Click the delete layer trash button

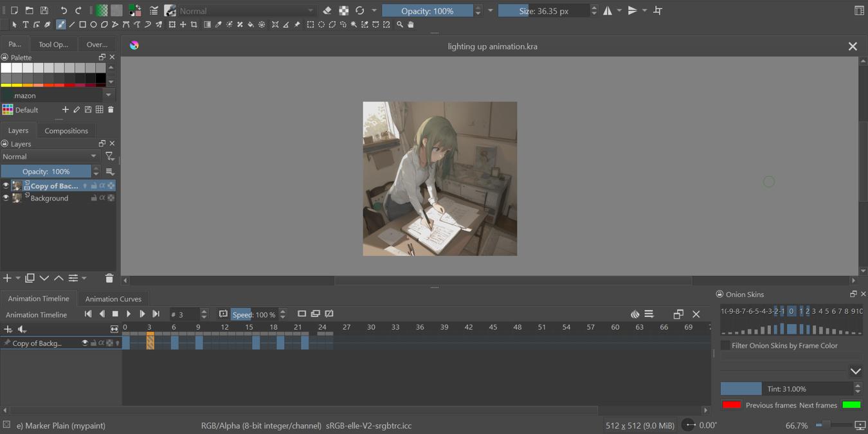tap(109, 278)
